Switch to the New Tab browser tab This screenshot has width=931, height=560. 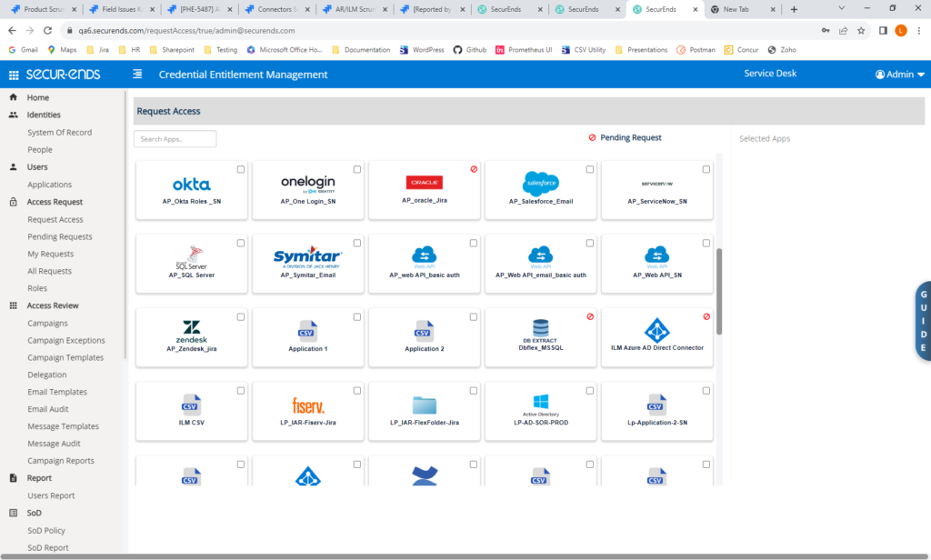pyautogui.click(x=742, y=9)
